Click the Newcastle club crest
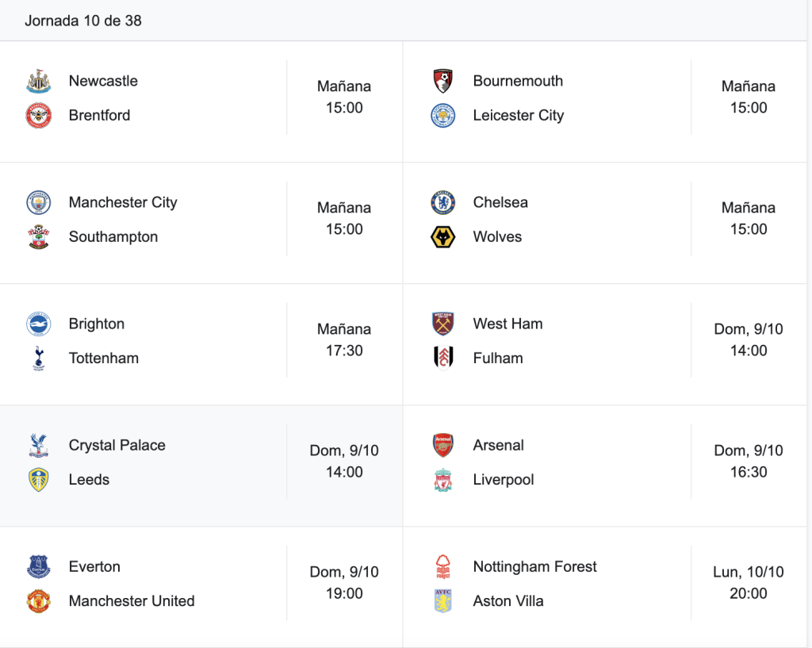Image resolution: width=812 pixels, height=648 pixels. [38, 81]
